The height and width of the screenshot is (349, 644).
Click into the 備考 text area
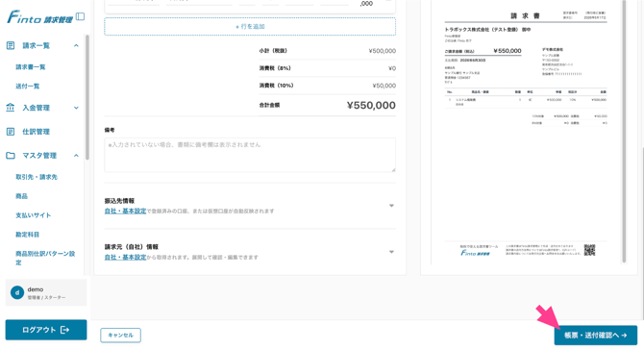(x=250, y=155)
